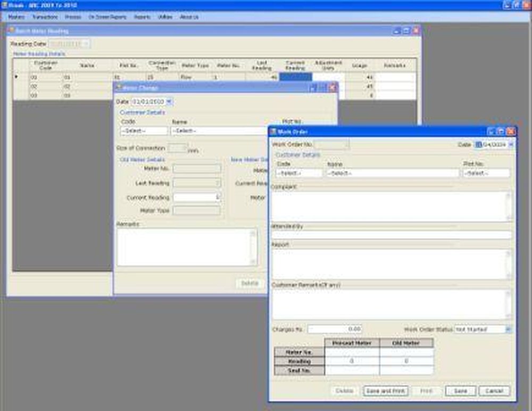Click Work Order No. field
This screenshot has height=411, width=532.
(x=331, y=145)
